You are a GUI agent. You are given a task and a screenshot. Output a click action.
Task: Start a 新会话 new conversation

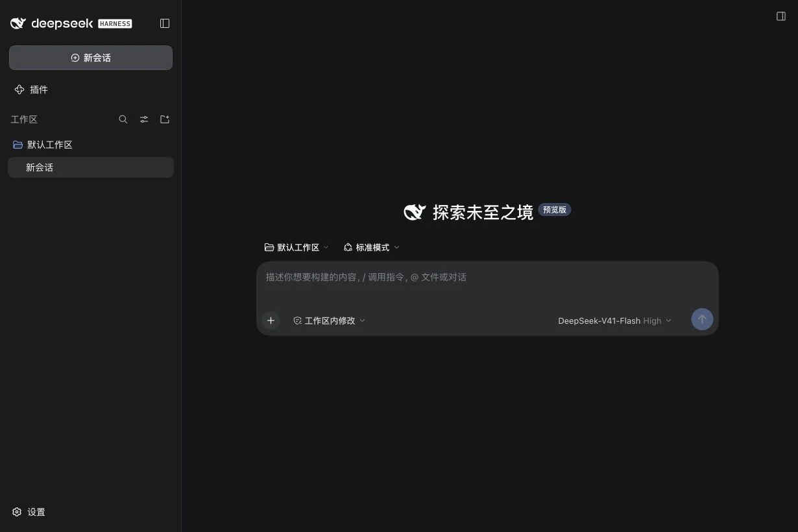click(91, 58)
